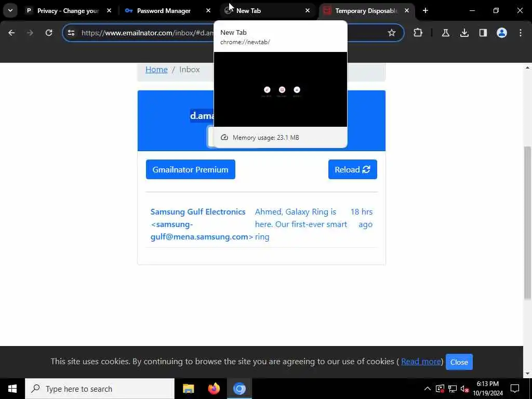The width and height of the screenshot is (532, 399).
Task: Open the tab search dropdown arrow
Action: pyautogui.click(x=10, y=10)
